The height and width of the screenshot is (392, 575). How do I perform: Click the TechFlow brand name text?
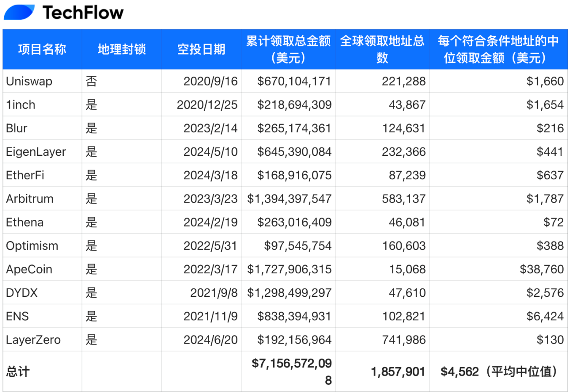(x=83, y=13)
